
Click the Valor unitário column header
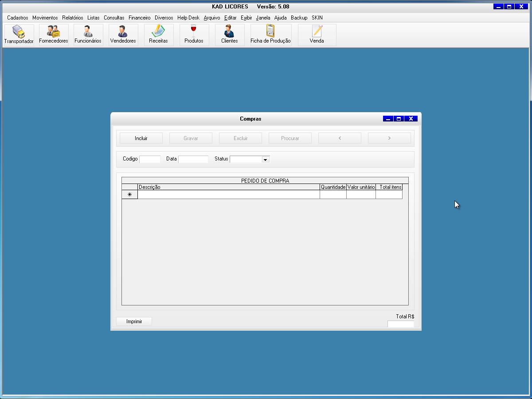tap(361, 187)
